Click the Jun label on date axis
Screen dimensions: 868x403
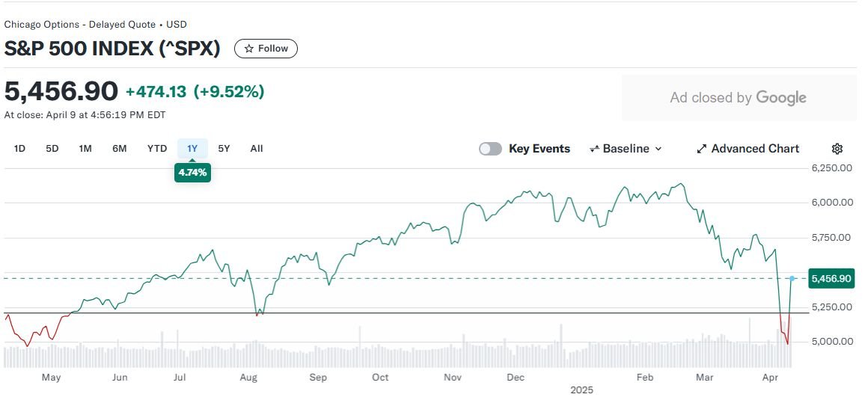pyautogui.click(x=120, y=378)
